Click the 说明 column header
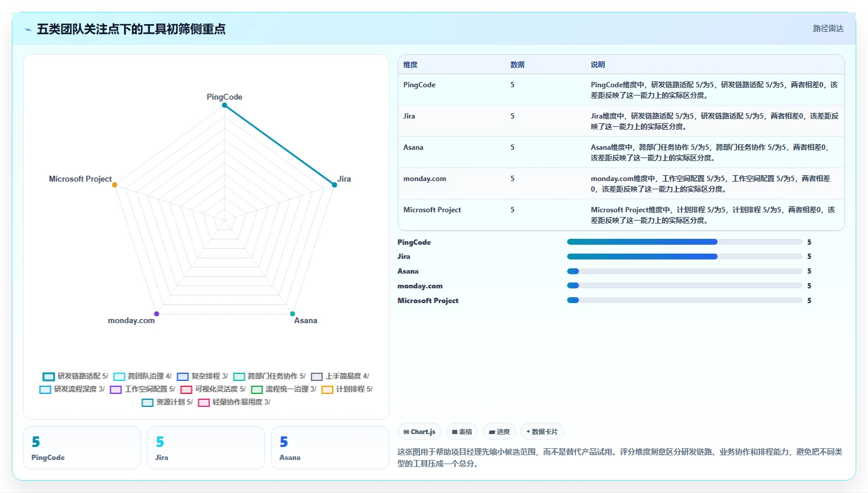 click(x=598, y=65)
